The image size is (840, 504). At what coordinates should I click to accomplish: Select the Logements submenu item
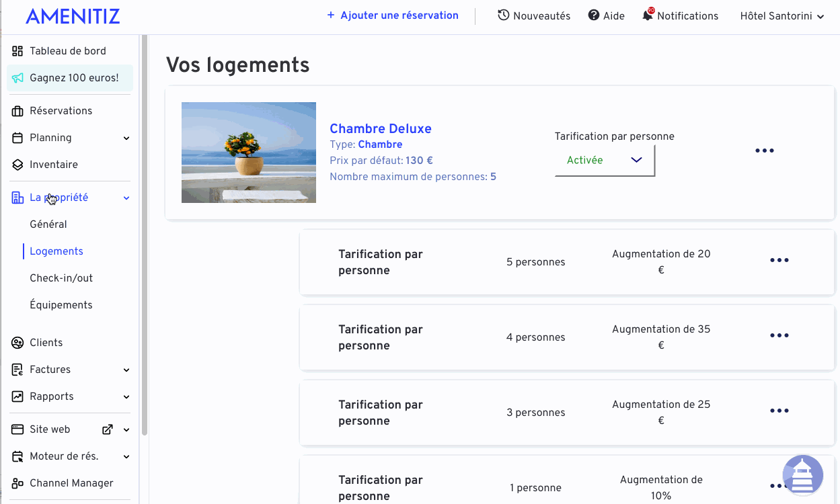tap(56, 251)
